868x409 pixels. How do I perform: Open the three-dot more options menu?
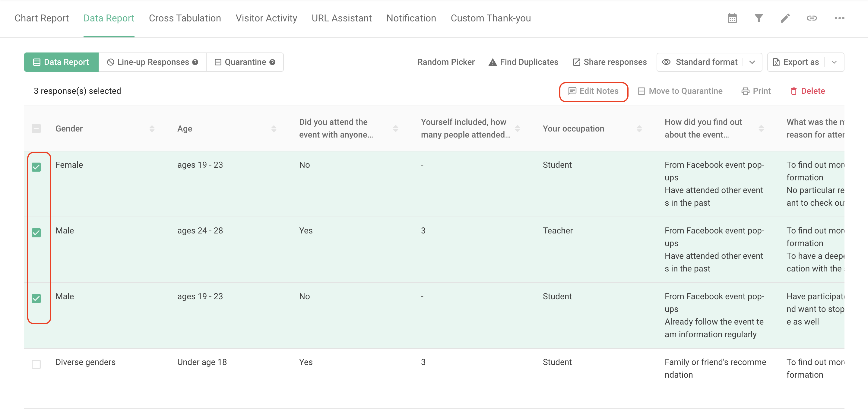[x=839, y=18]
